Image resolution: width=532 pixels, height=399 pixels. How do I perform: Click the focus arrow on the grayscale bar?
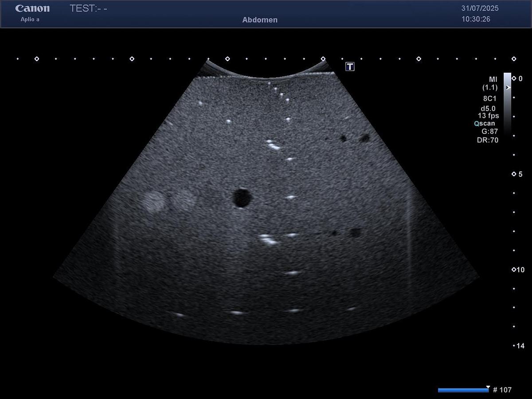point(509,88)
